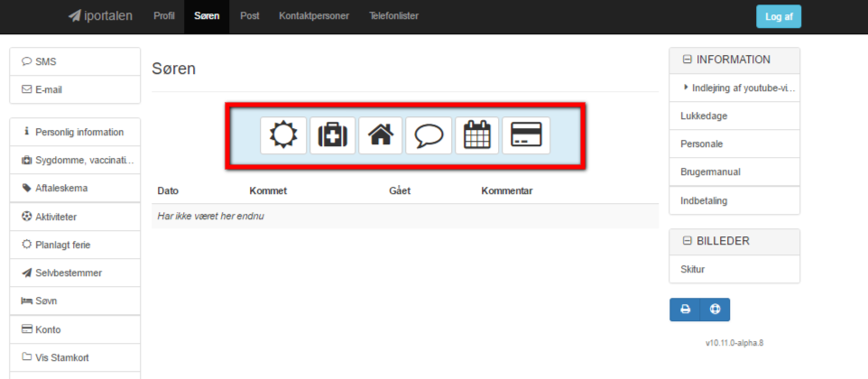Viewport: 868px width, 379px height.
Task: Click the iportalen paper plane logo
Action: tap(100, 16)
